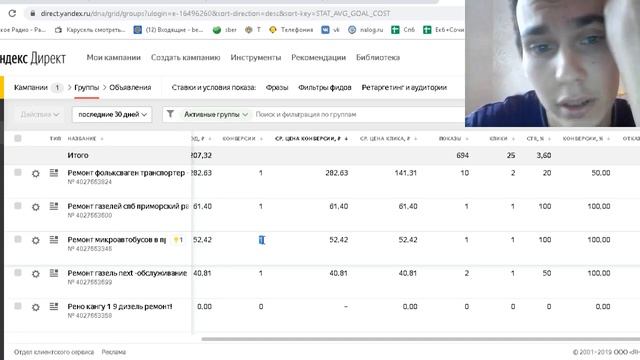Open Отдел клиентского сервиса footer link

point(54,352)
